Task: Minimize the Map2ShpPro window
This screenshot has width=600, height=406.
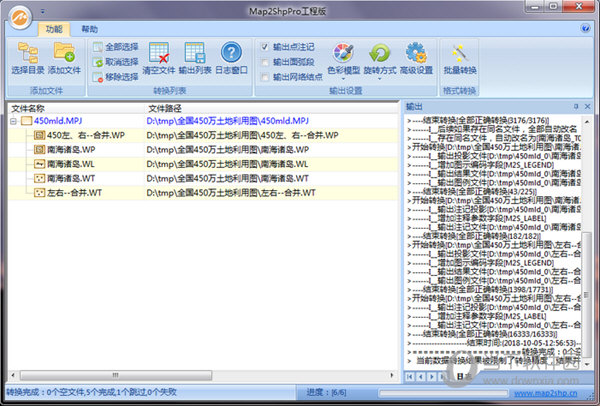Action: (535, 7)
